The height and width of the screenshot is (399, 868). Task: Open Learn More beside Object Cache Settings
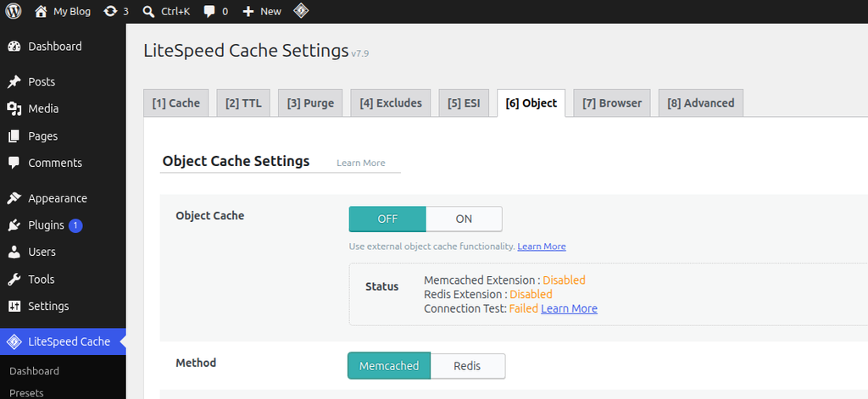(361, 163)
